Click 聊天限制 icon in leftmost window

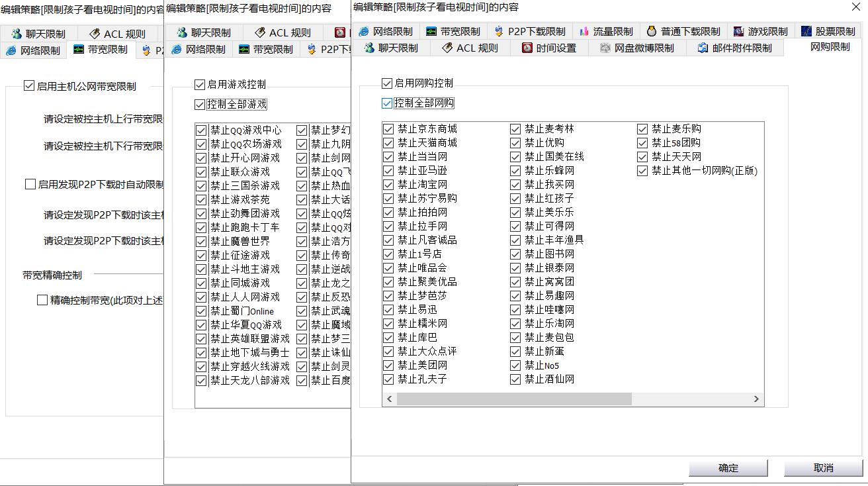pyautogui.click(x=17, y=34)
